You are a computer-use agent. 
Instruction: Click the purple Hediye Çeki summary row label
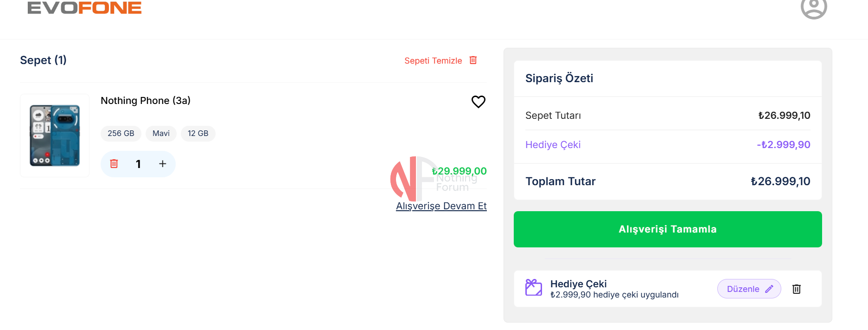pyautogui.click(x=553, y=145)
